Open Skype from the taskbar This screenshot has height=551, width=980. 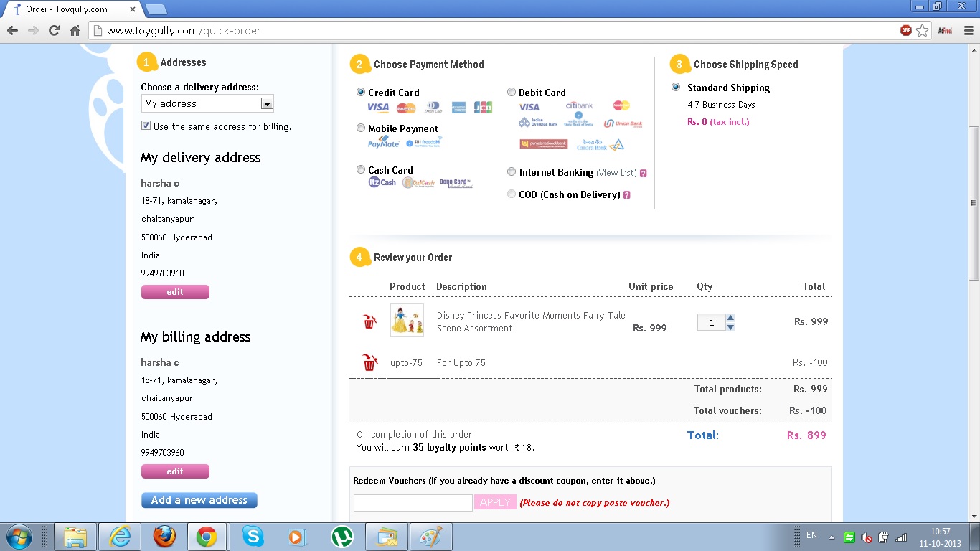[253, 537]
